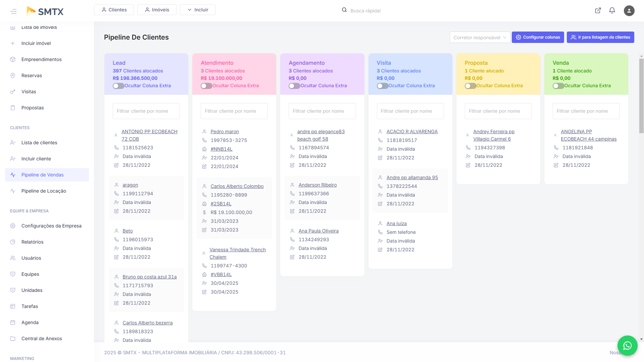Click the Configurar colunas button
The height and width of the screenshot is (362, 644).
[538, 37]
